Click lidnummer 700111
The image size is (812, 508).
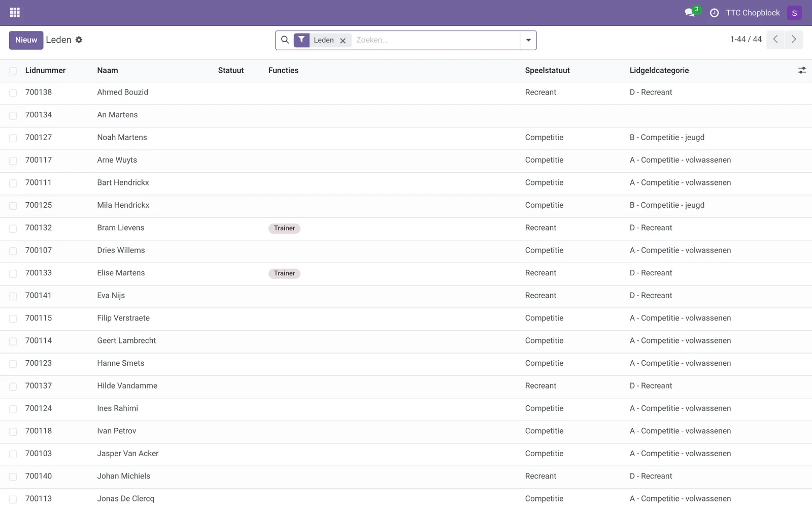point(39,182)
